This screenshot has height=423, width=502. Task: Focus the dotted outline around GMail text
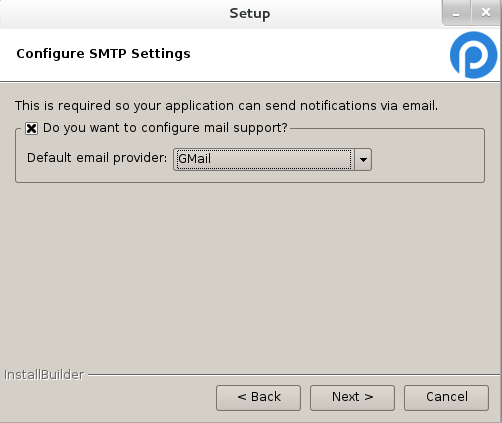(x=264, y=159)
